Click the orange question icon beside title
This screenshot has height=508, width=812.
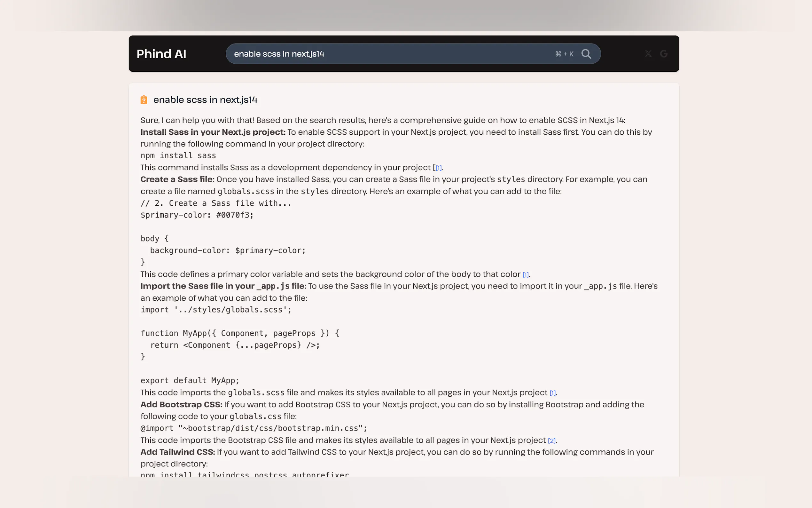click(144, 100)
